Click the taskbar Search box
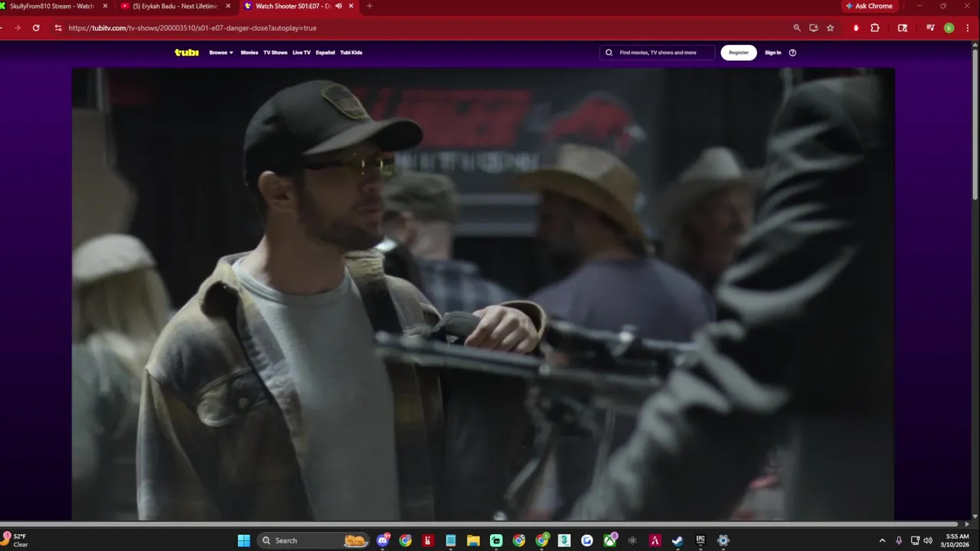This screenshot has width=980, height=551. pos(313,540)
